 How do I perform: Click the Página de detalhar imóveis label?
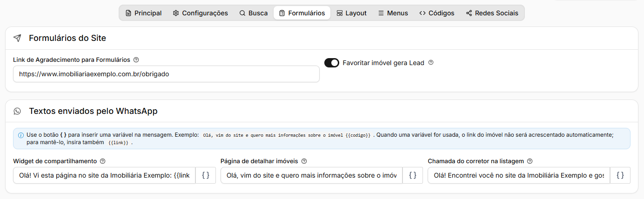259,161
